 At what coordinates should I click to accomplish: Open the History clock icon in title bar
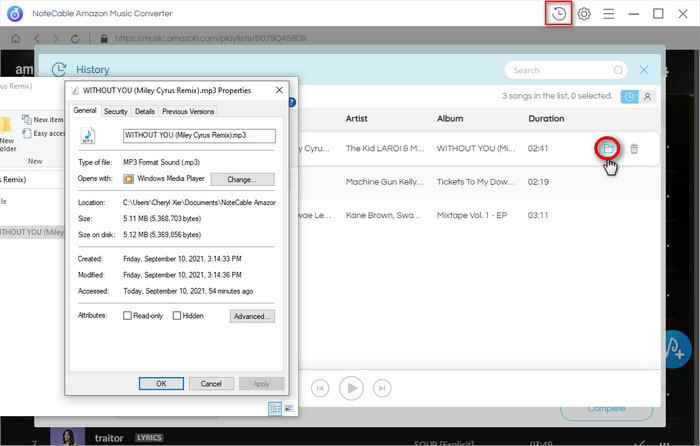558,14
